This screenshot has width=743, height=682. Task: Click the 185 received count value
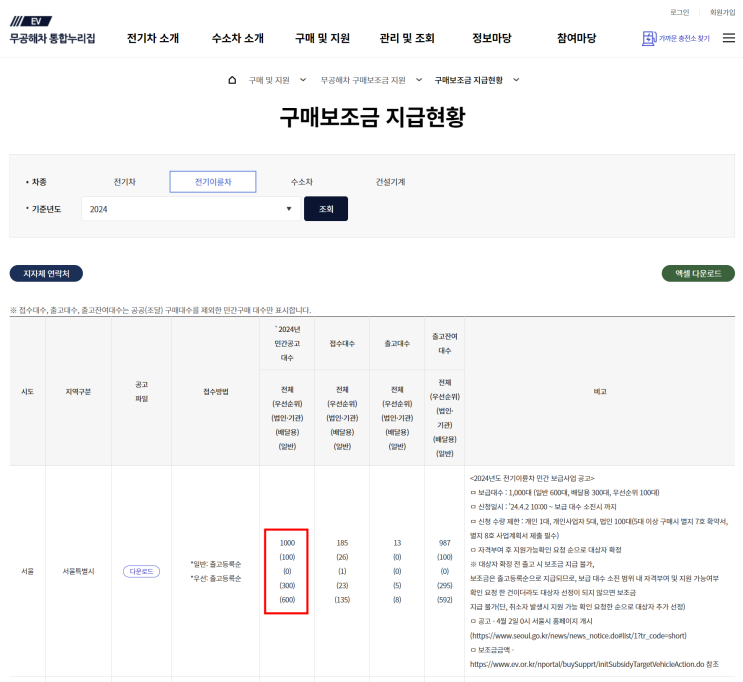pos(342,543)
